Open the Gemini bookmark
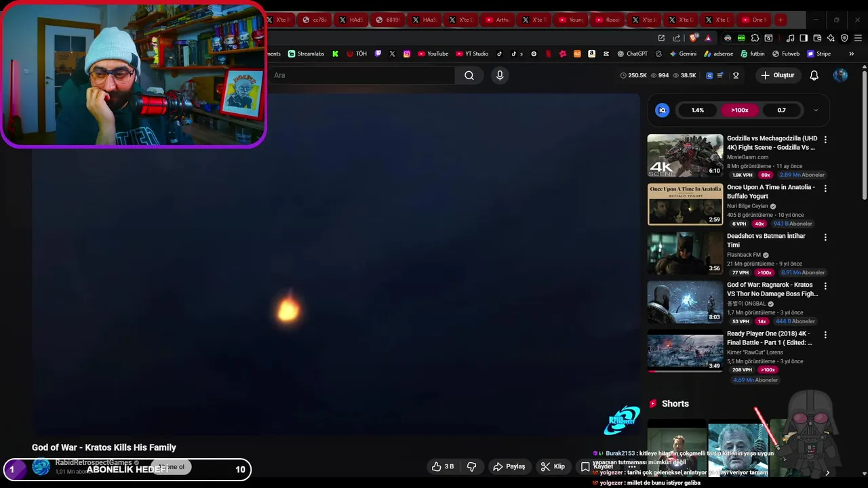The height and width of the screenshot is (488, 868). (683, 54)
